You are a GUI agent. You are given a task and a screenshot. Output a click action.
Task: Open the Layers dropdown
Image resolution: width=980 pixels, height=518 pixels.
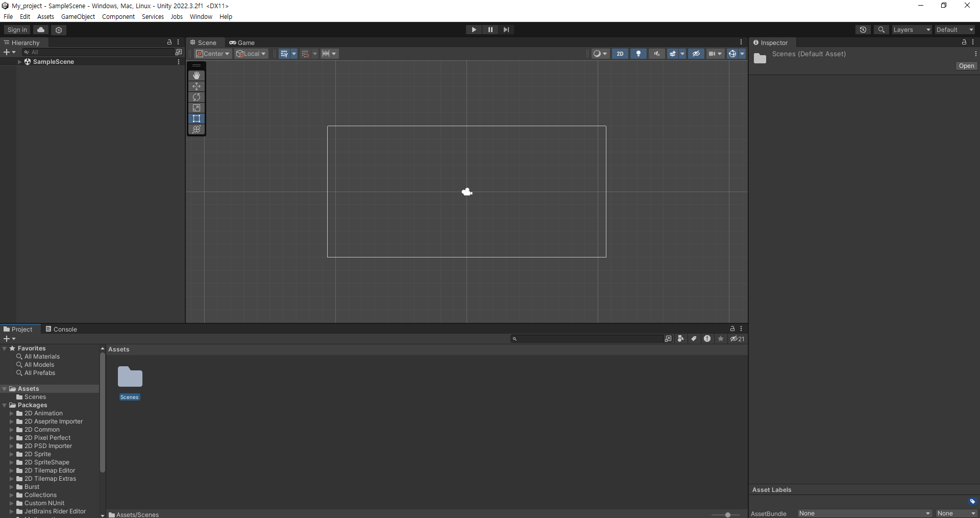point(912,30)
